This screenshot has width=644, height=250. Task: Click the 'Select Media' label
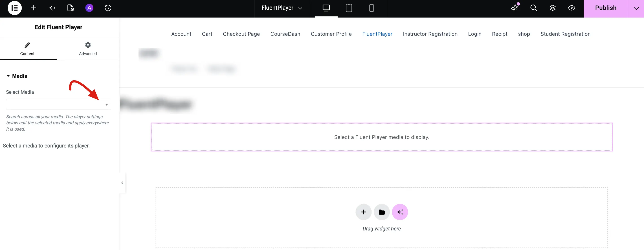20,92
